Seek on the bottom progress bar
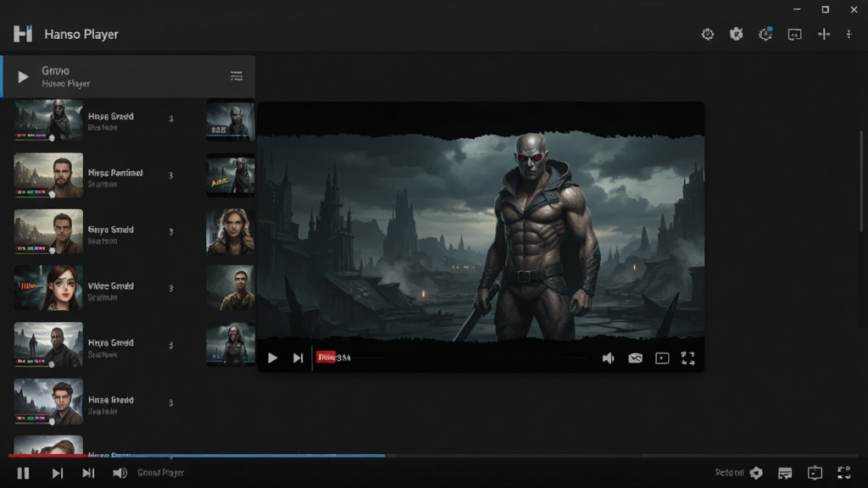Image resolution: width=868 pixels, height=488 pixels. coord(433,456)
